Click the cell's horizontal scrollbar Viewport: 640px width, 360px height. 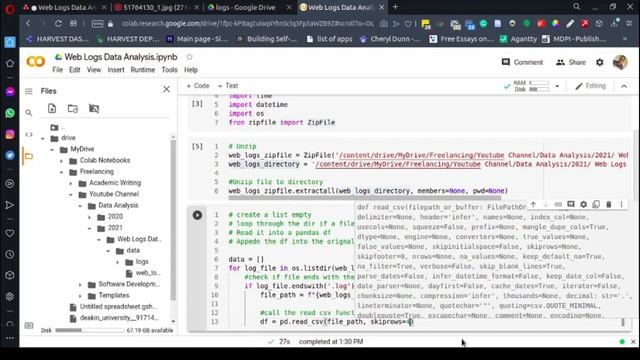[364, 198]
